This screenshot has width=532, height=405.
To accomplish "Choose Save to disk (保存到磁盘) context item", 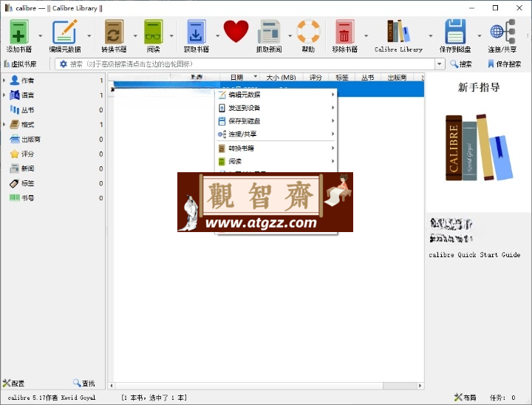I will point(276,121).
